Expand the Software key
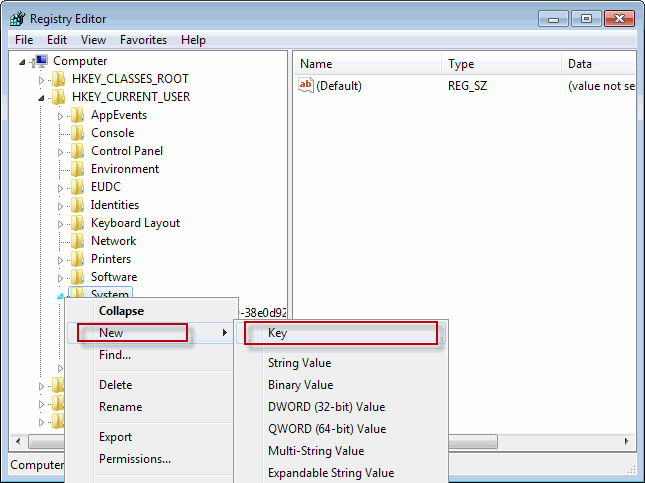 pyautogui.click(x=60, y=278)
